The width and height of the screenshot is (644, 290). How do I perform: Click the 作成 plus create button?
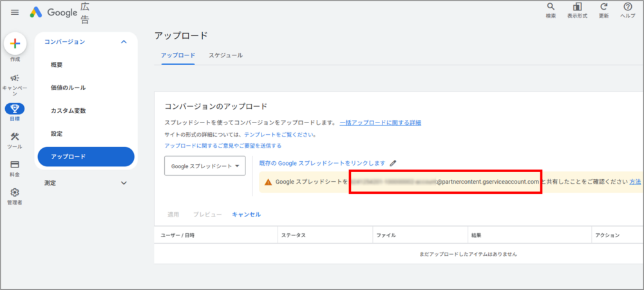[x=15, y=44]
